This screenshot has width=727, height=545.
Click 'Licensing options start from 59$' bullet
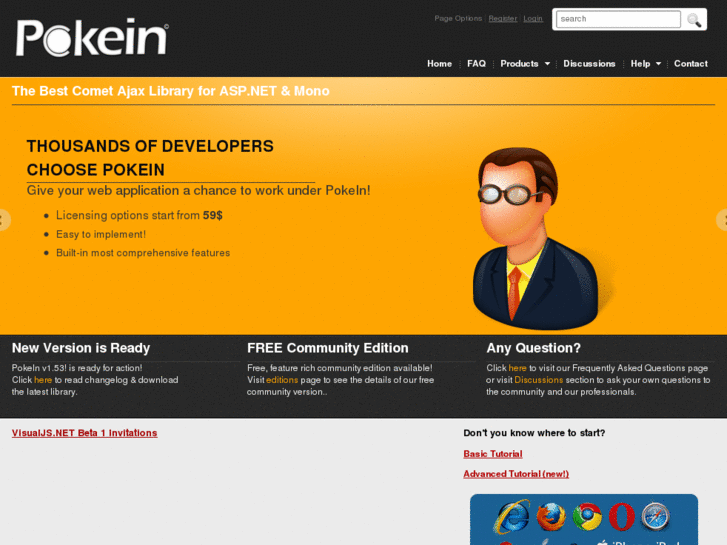point(139,215)
